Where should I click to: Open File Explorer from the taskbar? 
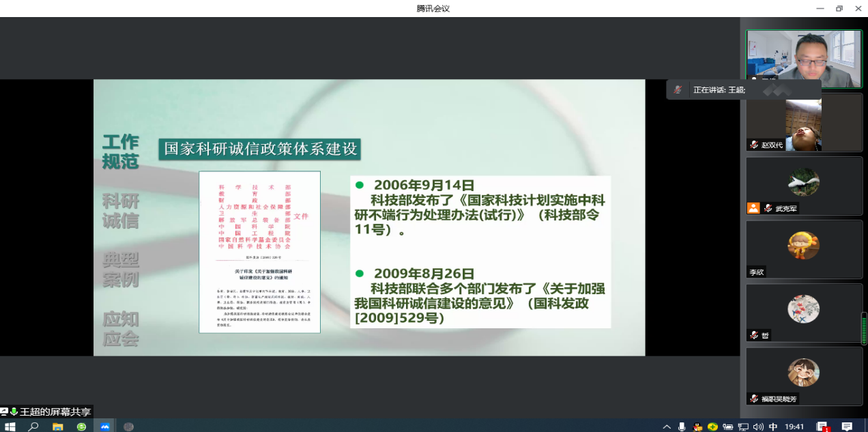pyautogui.click(x=58, y=427)
